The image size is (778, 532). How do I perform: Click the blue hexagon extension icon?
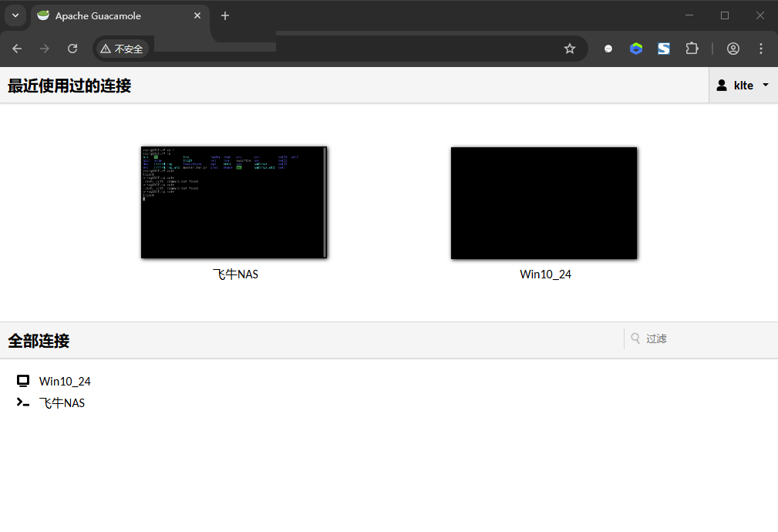point(636,49)
